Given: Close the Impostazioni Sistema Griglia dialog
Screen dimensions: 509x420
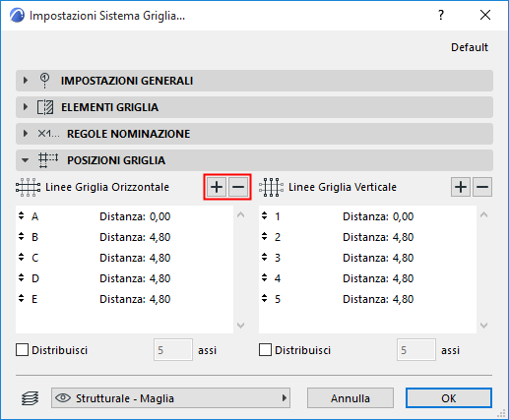Looking at the screenshot, I should coord(485,15).
